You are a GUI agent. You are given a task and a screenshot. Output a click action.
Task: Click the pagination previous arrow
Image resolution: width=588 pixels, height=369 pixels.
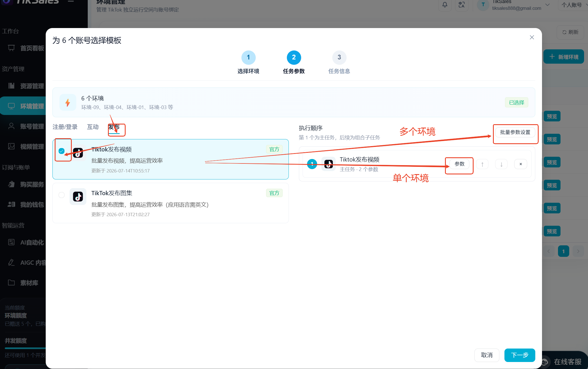[548, 251]
